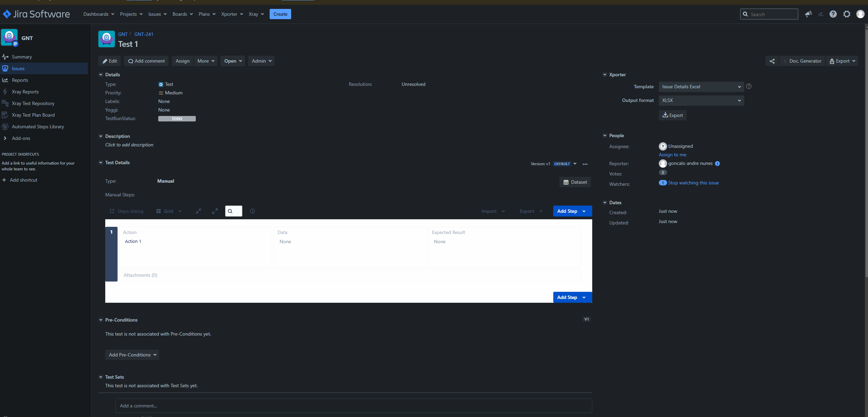Collapse the Pre-Conditions section
The width and height of the screenshot is (868, 417).
101,320
